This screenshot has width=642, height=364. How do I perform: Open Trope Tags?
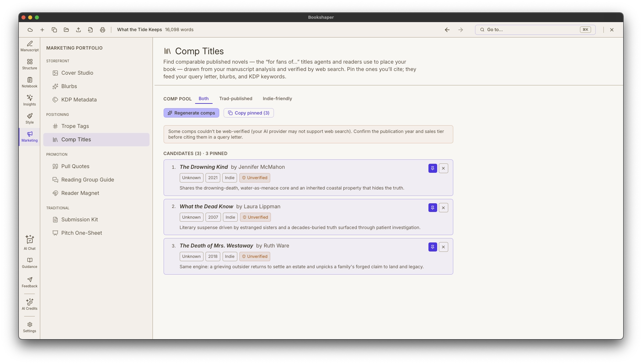coord(96,126)
